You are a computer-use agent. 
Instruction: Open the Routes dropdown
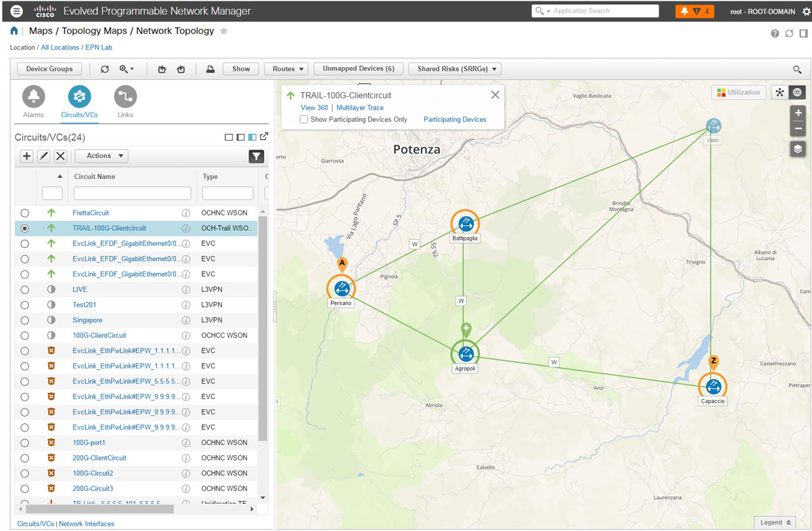click(x=287, y=69)
